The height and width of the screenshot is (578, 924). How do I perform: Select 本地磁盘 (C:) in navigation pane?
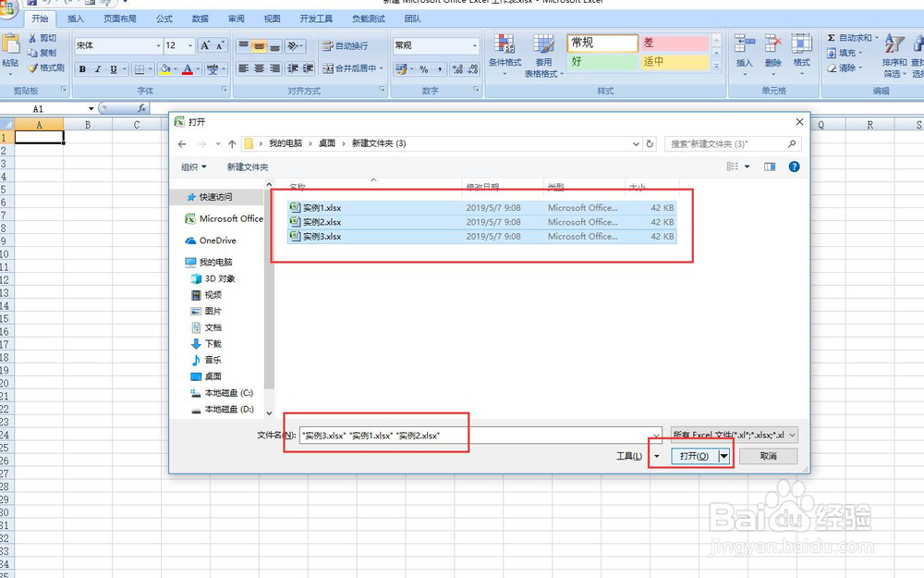[x=229, y=393]
